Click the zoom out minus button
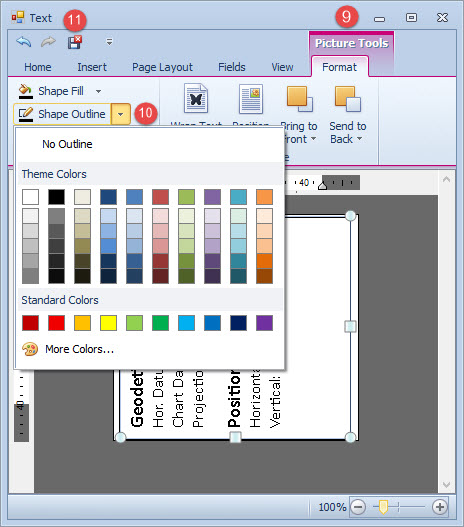464x527 pixels. 358,506
